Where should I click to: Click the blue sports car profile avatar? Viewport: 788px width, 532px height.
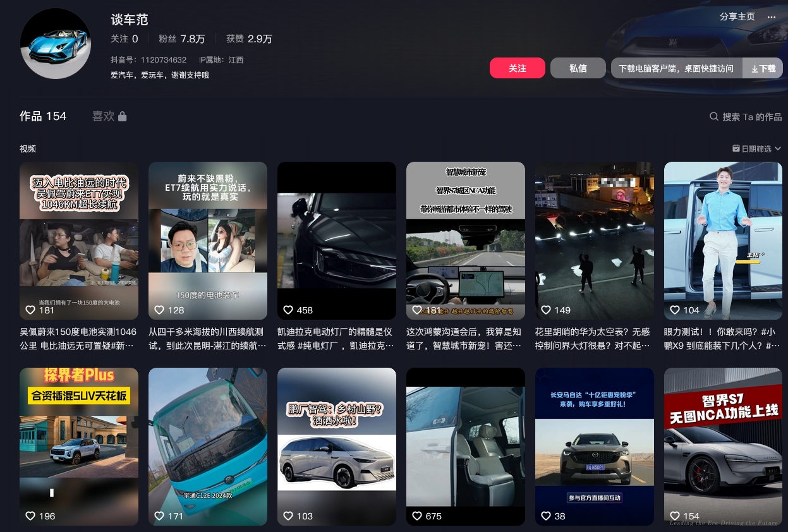pyautogui.click(x=56, y=44)
